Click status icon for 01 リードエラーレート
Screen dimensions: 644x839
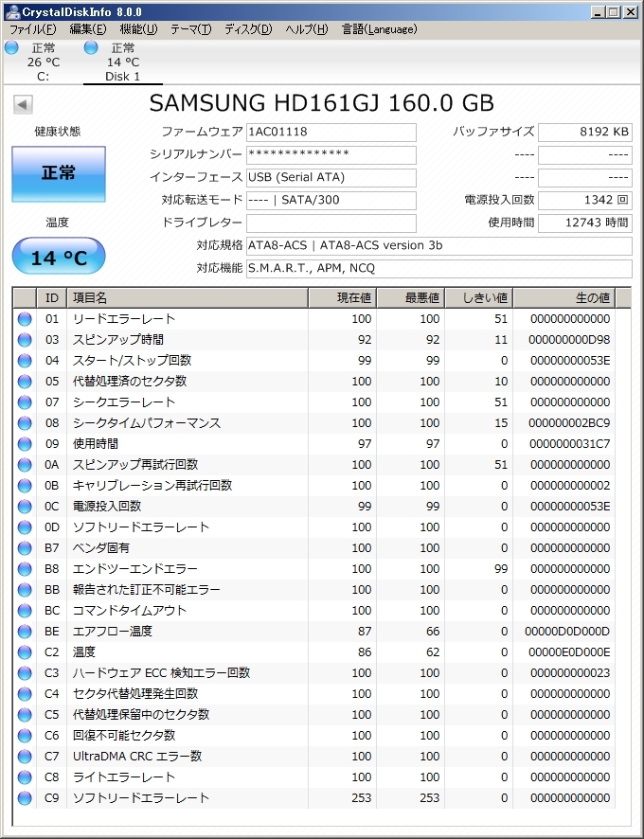pyautogui.click(x=25, y=319)
